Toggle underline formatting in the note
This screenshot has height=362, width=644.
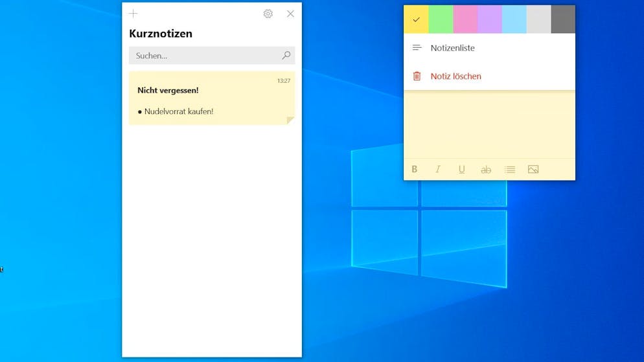462,170
